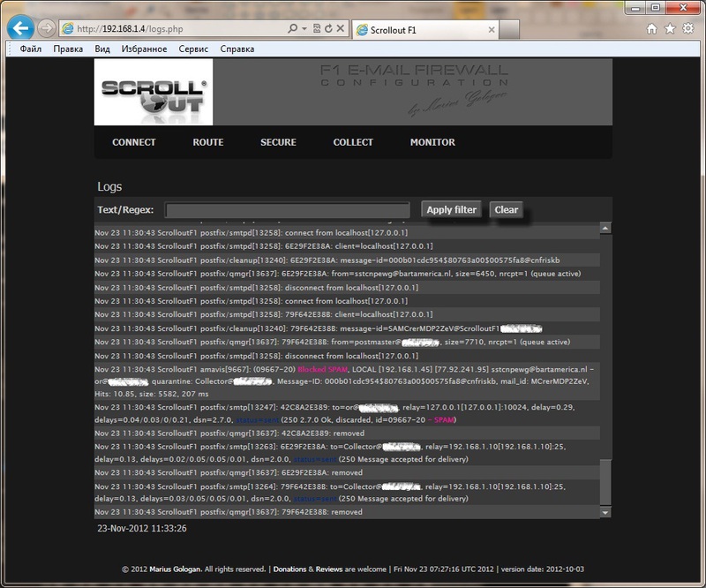Screen dimensions: 706x588
Task: Go to the browser Home icon
Action: pos(651,29)
